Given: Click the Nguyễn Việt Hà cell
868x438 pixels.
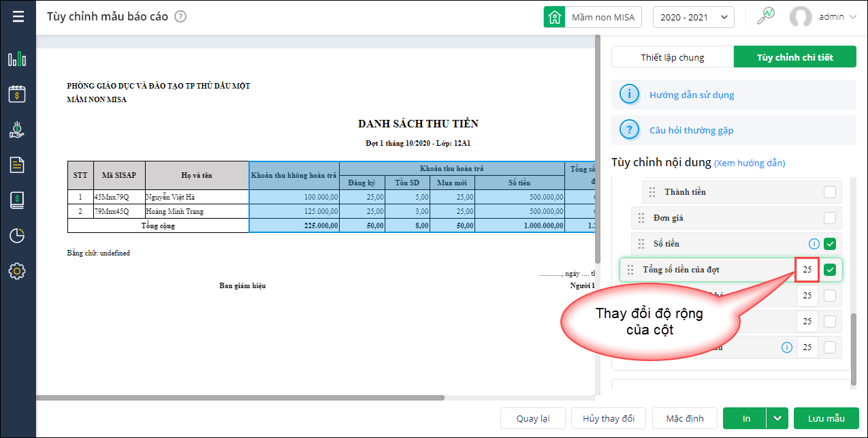Looking at the screenshot, I should coord(197,197).
